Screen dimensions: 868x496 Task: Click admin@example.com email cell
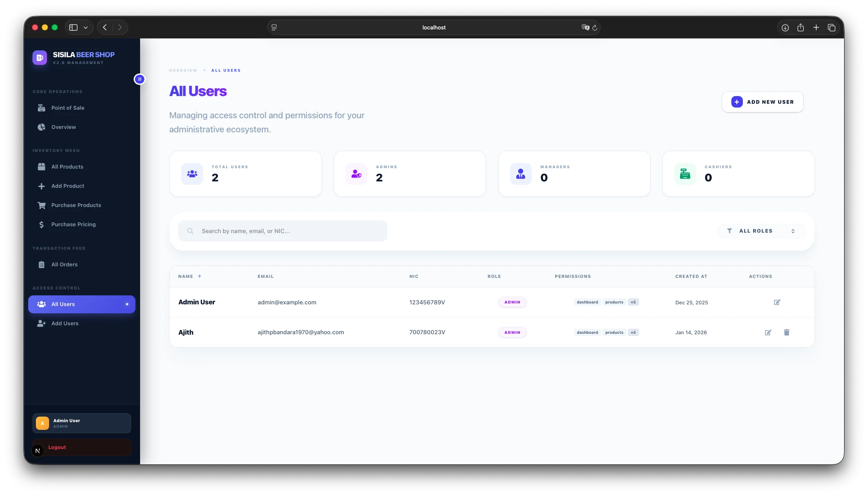pyautogui.click(x=287, y=302)
